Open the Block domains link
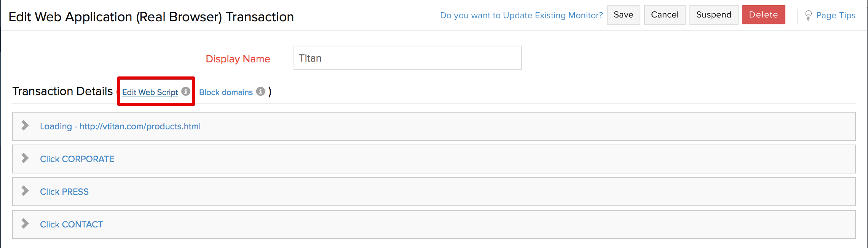 coord(226,92)
